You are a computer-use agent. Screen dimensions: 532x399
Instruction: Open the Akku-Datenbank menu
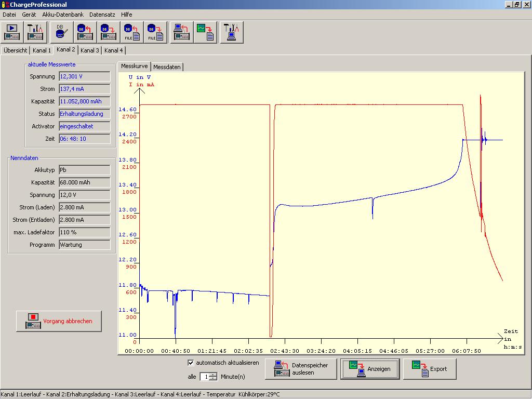pyautogui.click(x=62, y=15)
